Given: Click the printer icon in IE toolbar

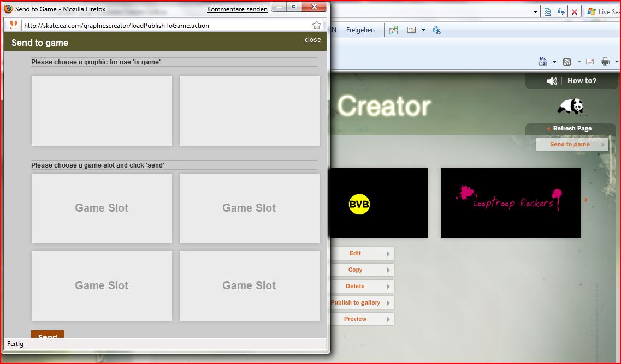Looking at the screenshot, I should point(605,62).
